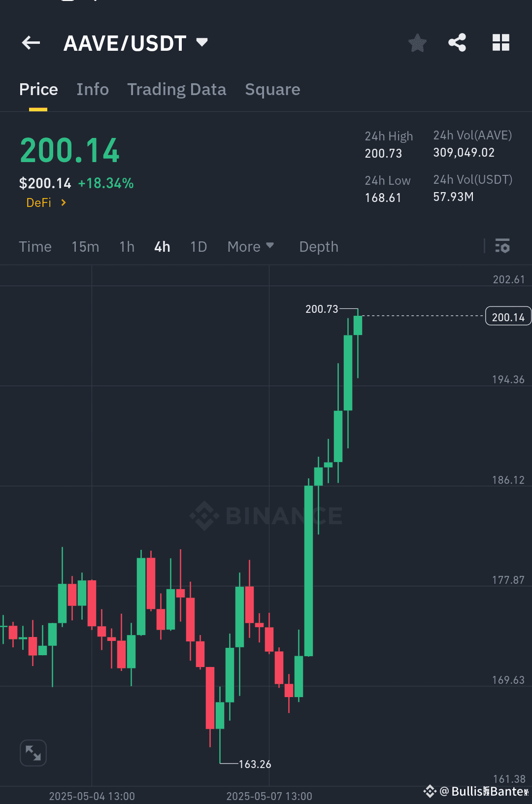Expand the DeFi category chevron

[64, 202]
